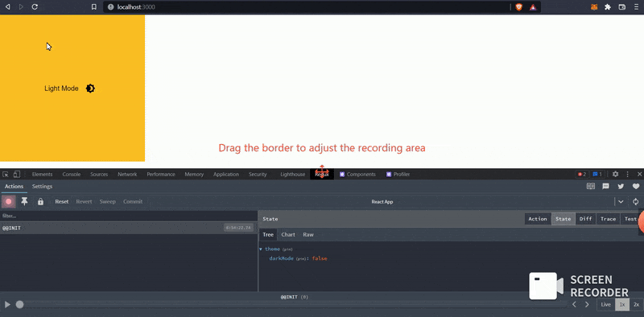
Task: Open the extensions puzzle icon
Action: [608, 7]
